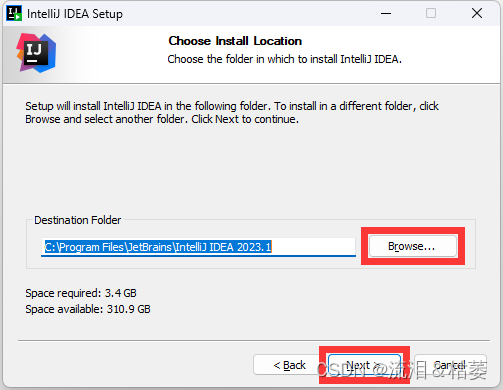Click Next to continue installation
This screenshot has width=503, height=390.
click(364, 365)
